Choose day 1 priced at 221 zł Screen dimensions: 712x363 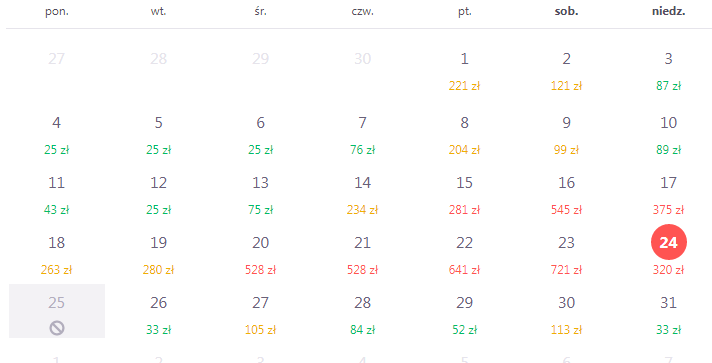tap(465, 71)
